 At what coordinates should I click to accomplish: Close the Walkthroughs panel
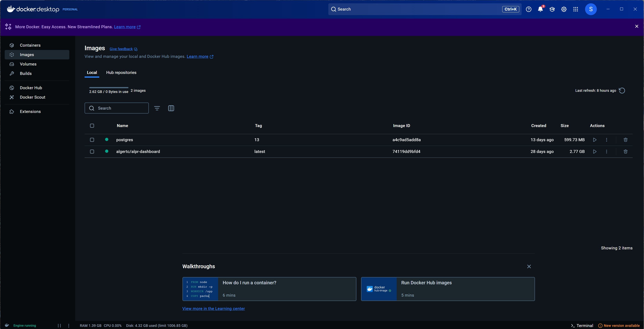[529, 266]
